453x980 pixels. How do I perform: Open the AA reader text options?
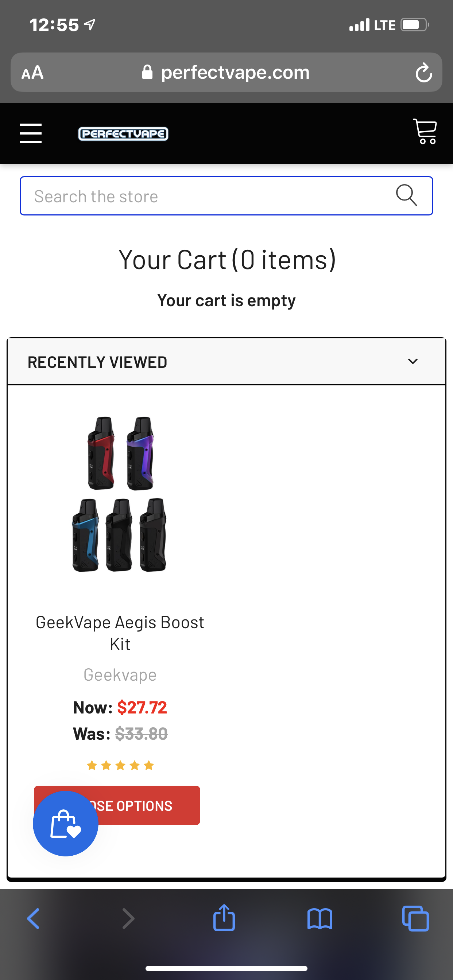33,72
